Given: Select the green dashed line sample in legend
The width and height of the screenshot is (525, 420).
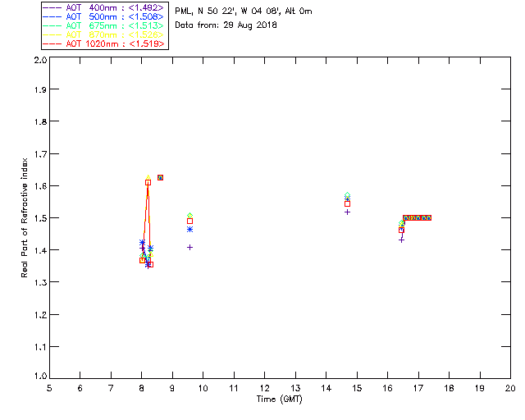Looking at the screenshot, I should [52, 25].
